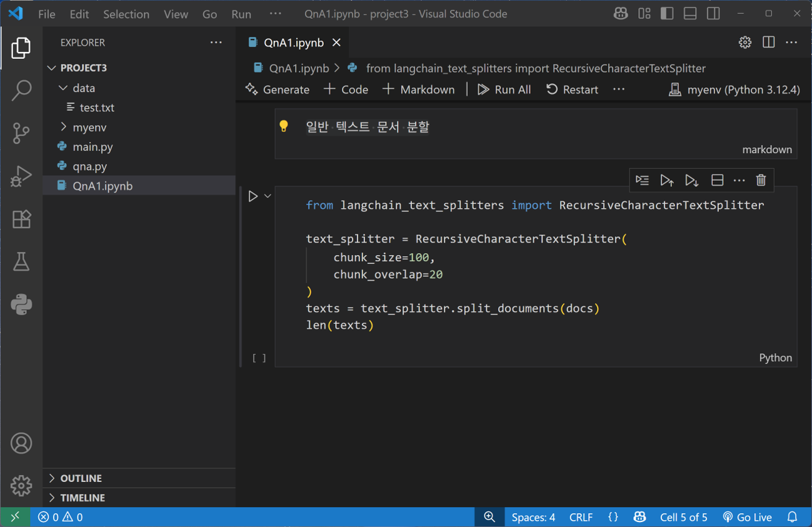Select QnA1.ipynb in the explorer
Screen dimensions: 812x527
[139, 186]
